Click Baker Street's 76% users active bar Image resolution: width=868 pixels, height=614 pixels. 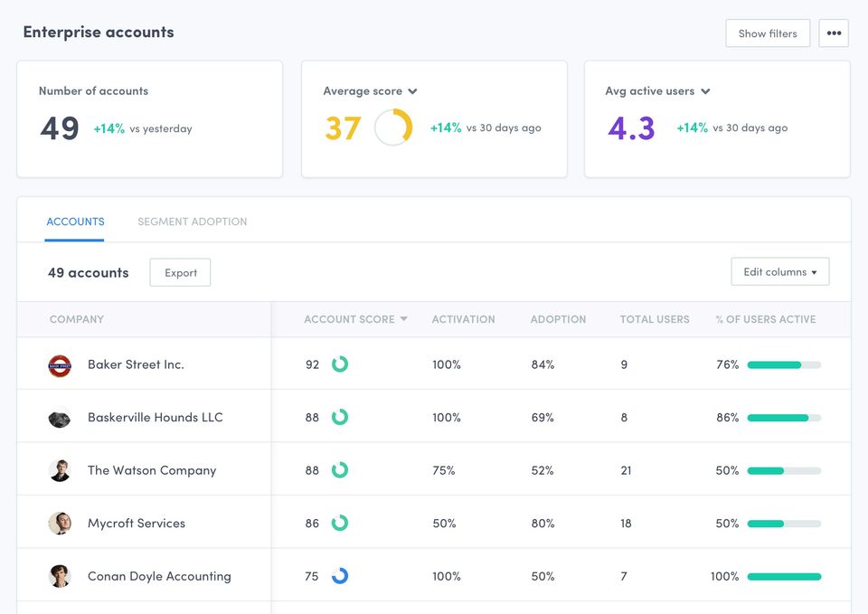(783, 365)
